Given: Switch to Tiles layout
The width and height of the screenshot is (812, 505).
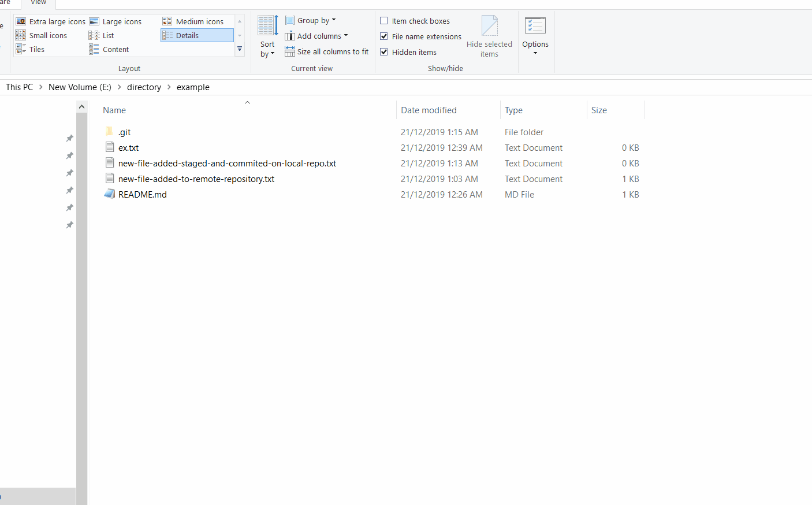Looking at the screenshot, I should coord(30,49).
